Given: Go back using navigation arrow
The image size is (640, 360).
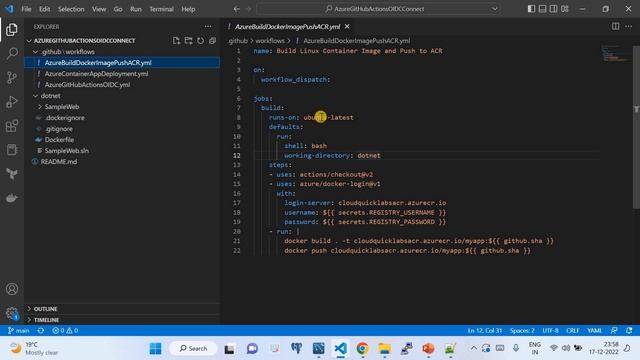Looking at the screenshot, I should pos(237,9).
